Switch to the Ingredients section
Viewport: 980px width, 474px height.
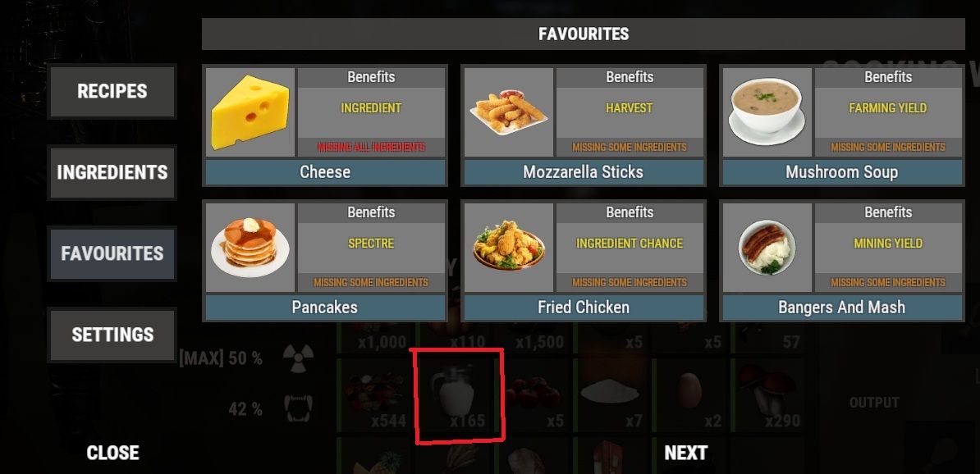click(112, 172)
